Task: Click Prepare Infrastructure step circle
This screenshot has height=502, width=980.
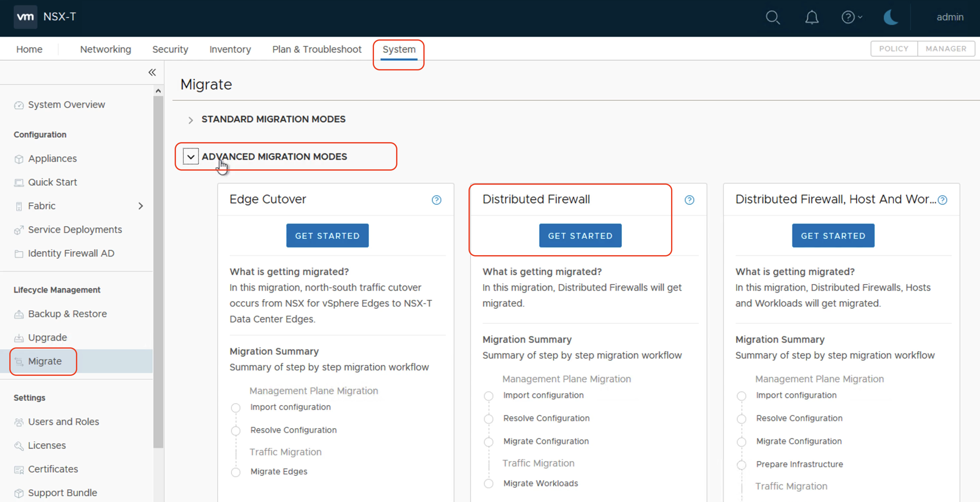Action: (x=741, y=465)
